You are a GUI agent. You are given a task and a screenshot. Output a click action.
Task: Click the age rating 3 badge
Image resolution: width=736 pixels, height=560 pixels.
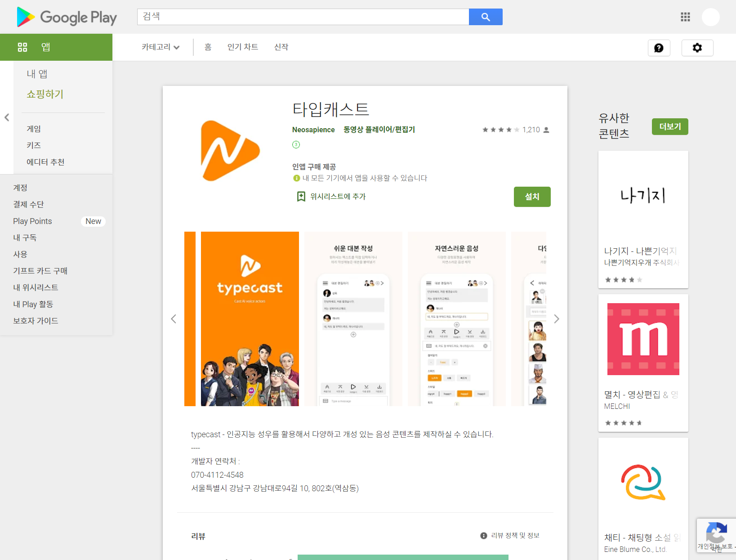296,144
